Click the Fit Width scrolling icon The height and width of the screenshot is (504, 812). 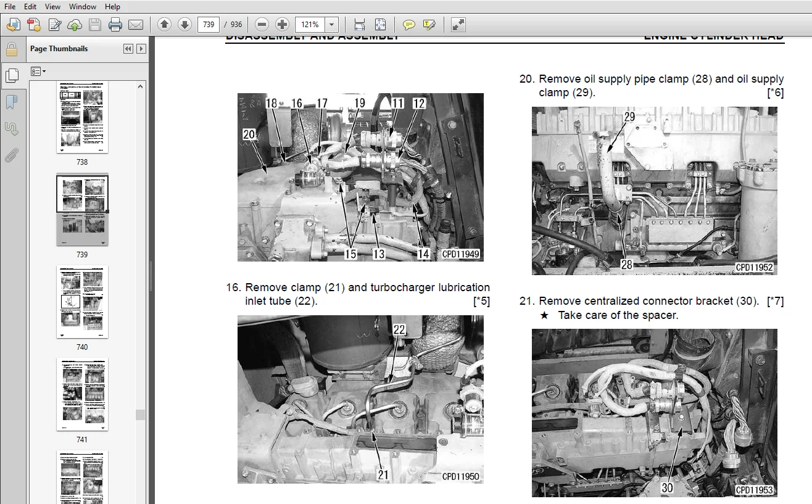360,25
